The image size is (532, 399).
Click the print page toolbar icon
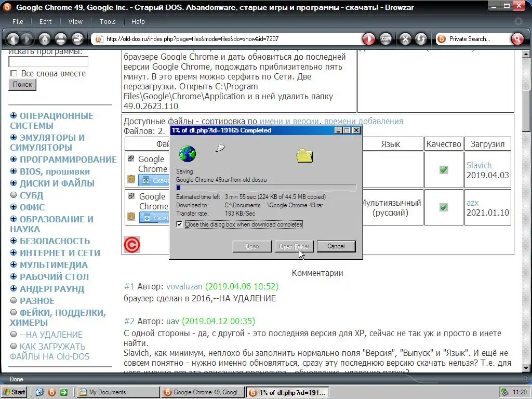(x=61, y=39)
